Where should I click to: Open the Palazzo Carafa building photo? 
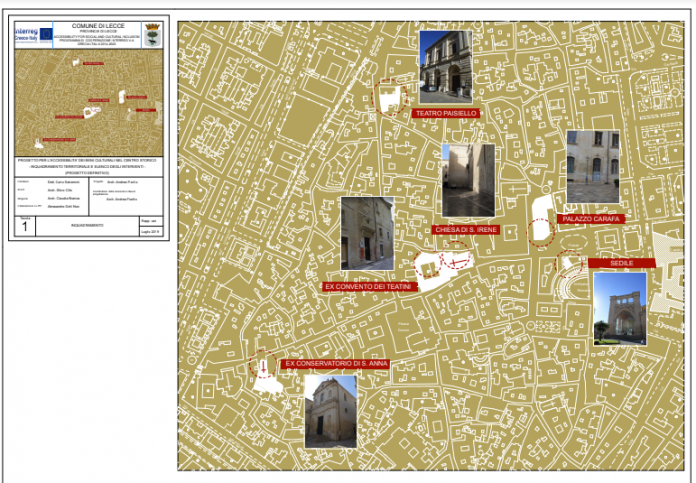593,167
